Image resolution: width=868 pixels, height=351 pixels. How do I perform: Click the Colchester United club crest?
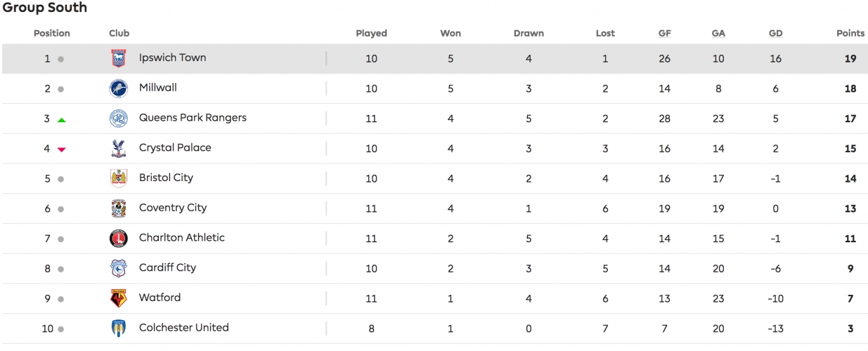(119, 329)
